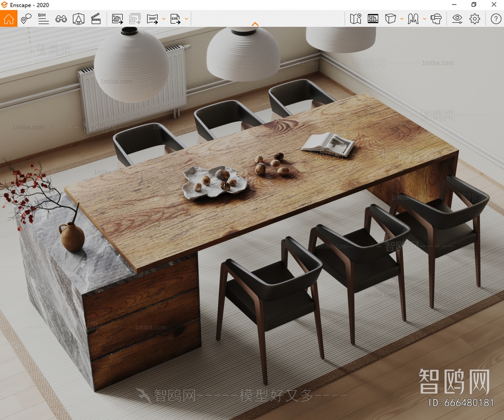Minimize the Enscape window
504x420 pixels.
[454, 4]
